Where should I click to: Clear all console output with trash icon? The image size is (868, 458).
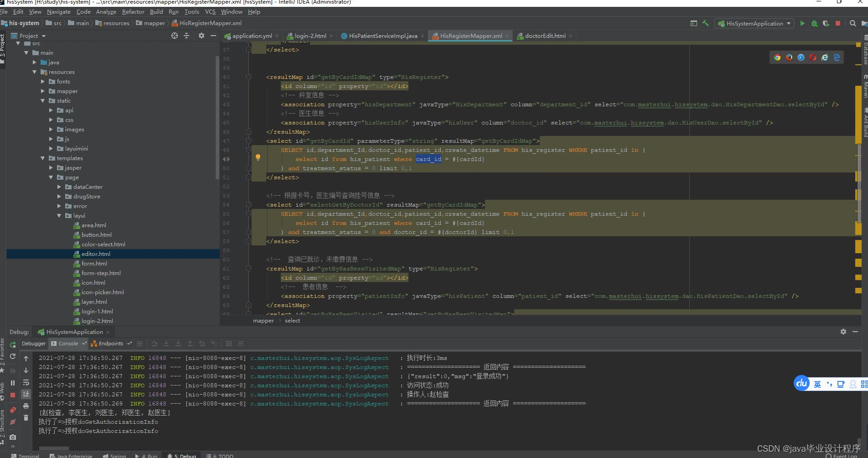click(26, 417)
